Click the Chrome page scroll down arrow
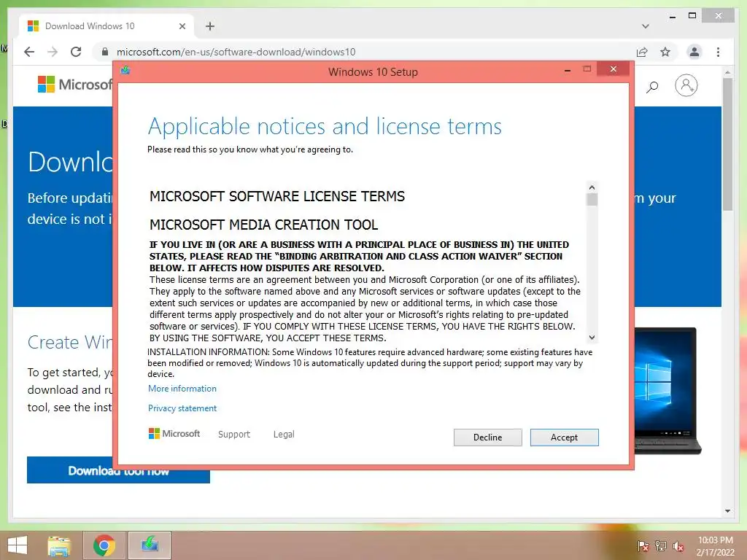 pyautogui.click(x=727, y=511)
